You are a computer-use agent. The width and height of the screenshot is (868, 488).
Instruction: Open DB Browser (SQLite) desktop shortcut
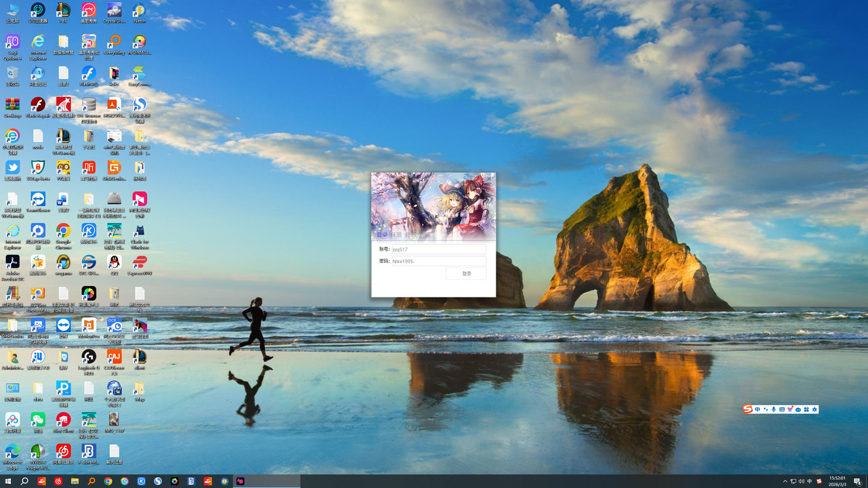coord(89,110)
